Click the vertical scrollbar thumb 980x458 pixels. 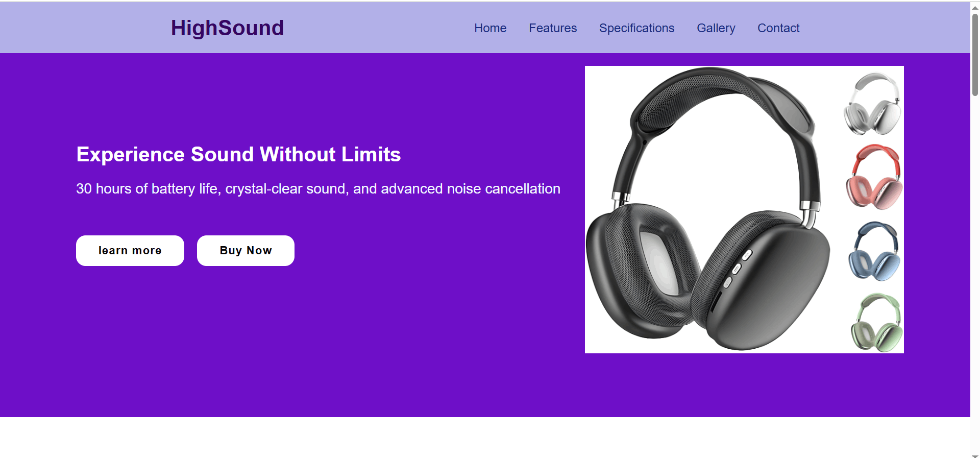click(975, 55)
